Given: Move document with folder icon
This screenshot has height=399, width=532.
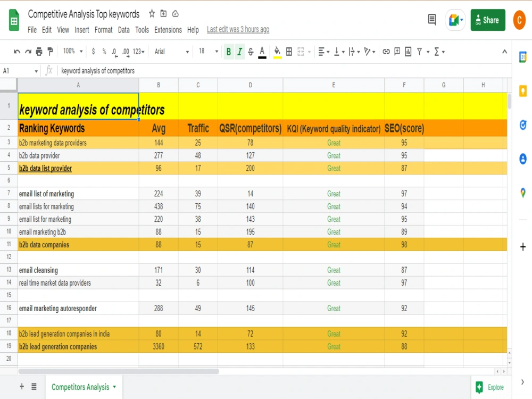Looking at the screenshot, I should pos(163,14).
